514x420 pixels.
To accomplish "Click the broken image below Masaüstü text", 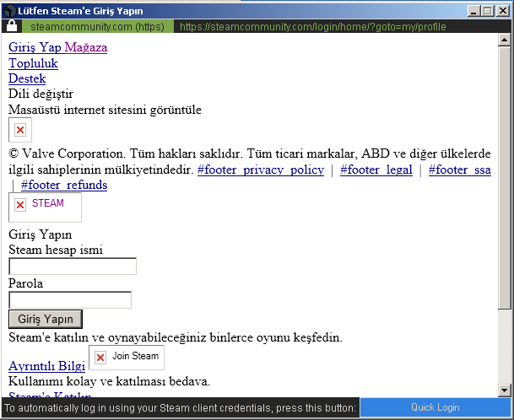I will 20,130.
